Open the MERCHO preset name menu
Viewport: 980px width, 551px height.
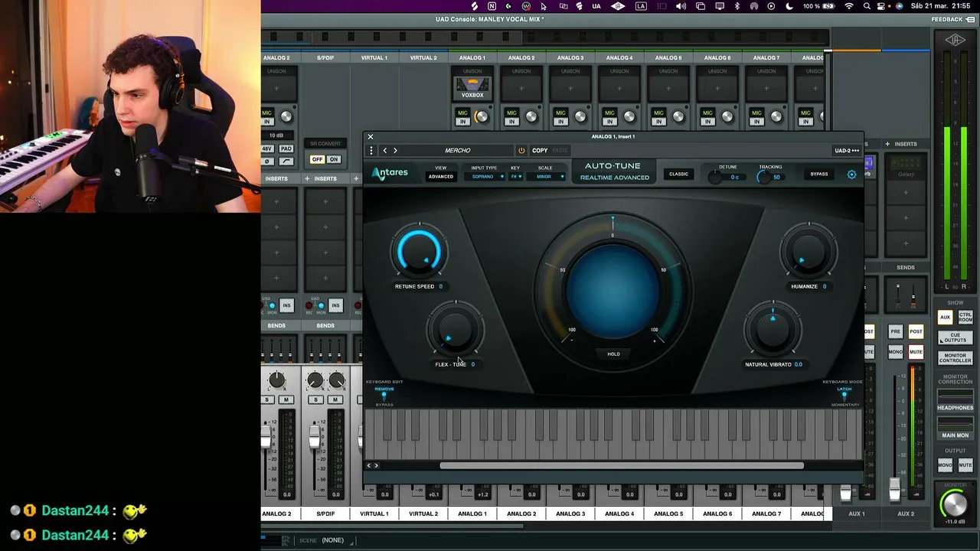click(458, 151)
